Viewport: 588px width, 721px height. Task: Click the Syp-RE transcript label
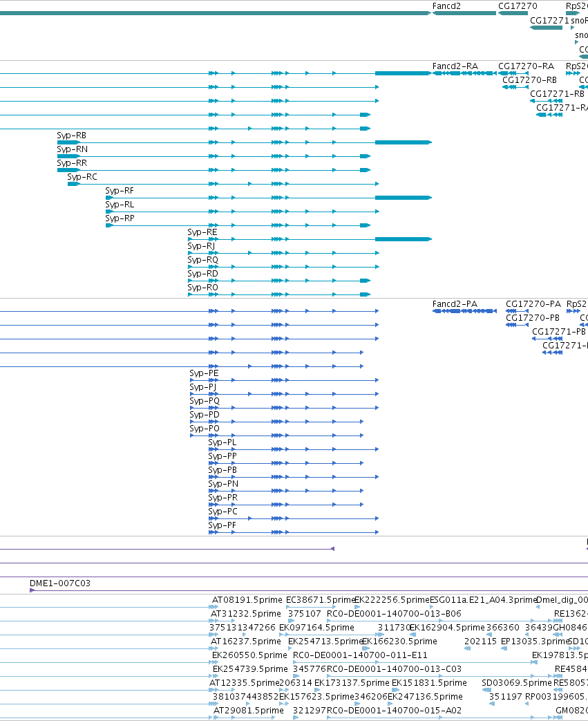click(x=202, y=232)
